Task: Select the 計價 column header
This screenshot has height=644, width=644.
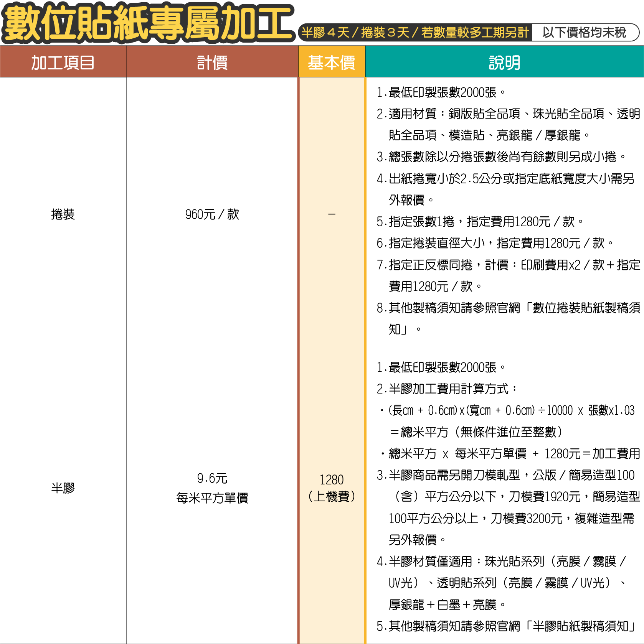Action: (x=212, y=62)
